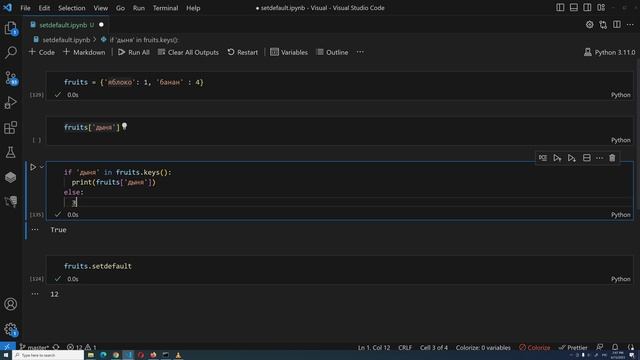The height and width of the screenshot is (360, 640).
Task: Select the Python 3.11.0 kernel picker
Action: [x=609, y=52]
